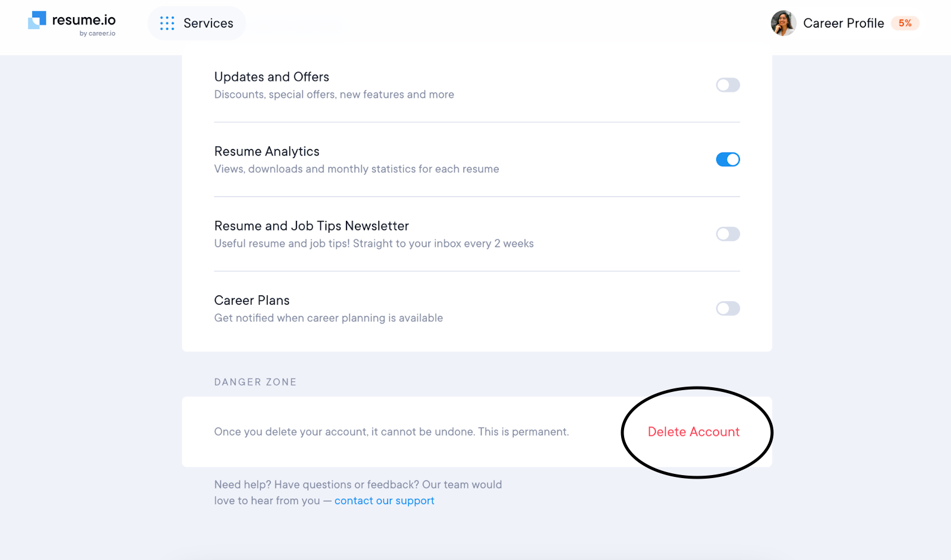Open the Services grid dots icon
The image size is (951, 560).
point(167,23)
